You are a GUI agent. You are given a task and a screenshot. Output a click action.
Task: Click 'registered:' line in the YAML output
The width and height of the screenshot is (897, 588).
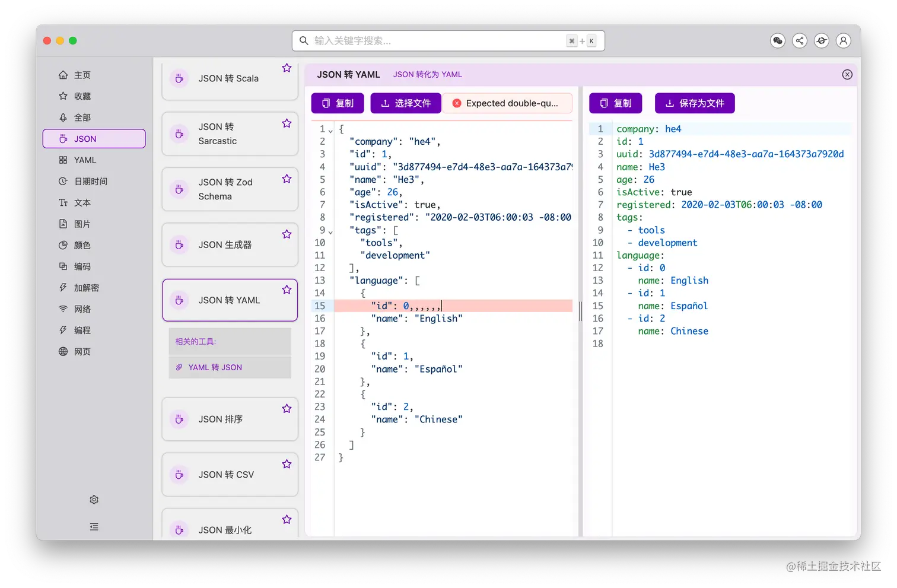[x=719, y=205]
